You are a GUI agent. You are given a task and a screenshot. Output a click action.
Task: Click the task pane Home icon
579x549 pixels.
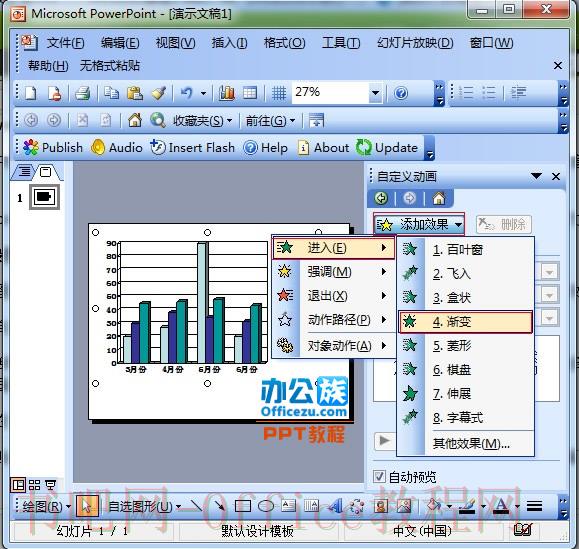pyautogui.click(x=439, y=198)
